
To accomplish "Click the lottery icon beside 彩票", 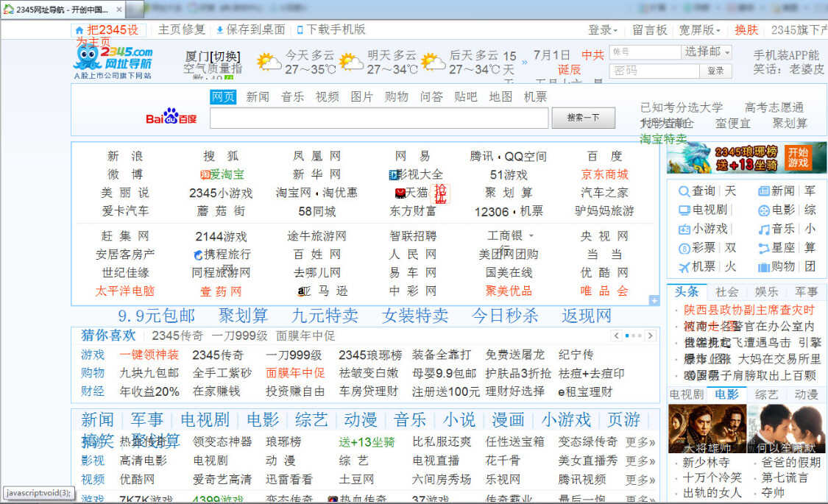I will click(x=684, y=249).
